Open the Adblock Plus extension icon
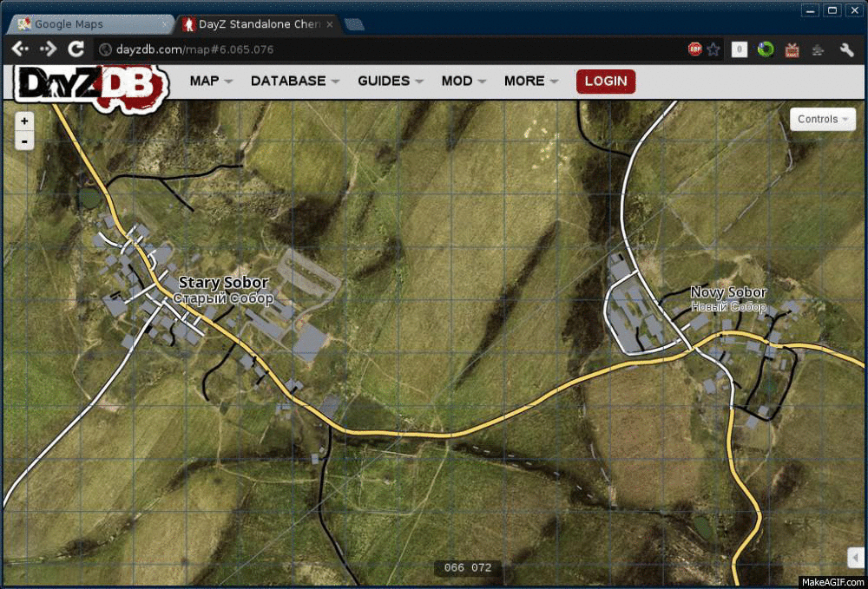 pos(694,49)
